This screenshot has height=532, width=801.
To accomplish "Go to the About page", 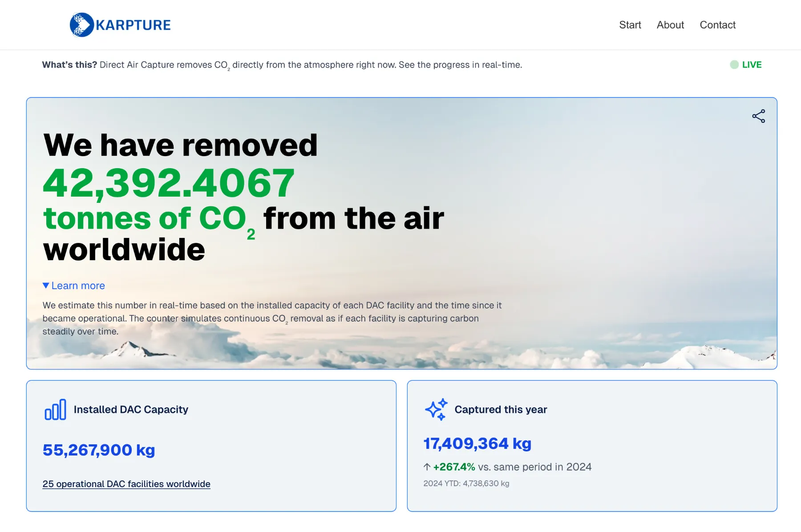I will (670, 25).
